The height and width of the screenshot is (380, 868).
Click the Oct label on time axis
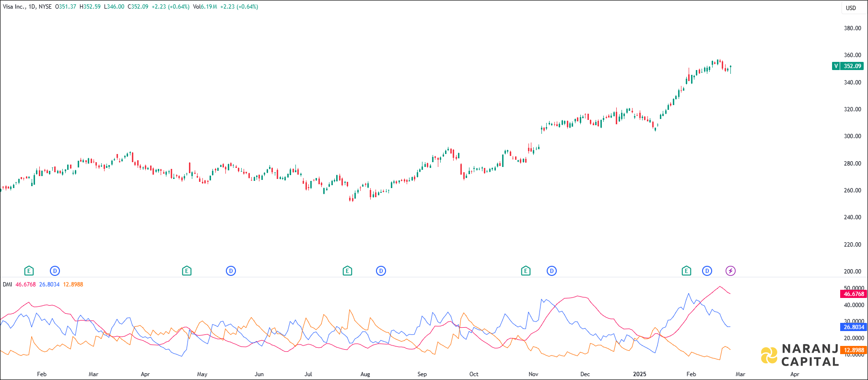(474, 374)
